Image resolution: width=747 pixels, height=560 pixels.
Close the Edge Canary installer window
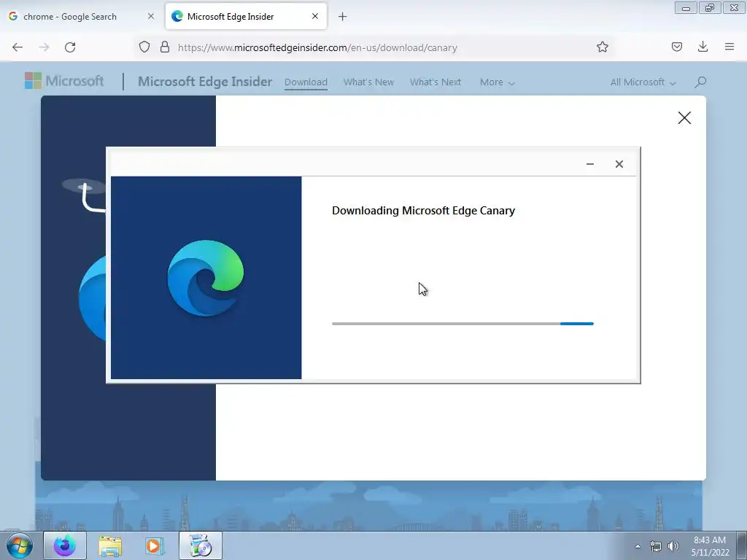[x=619, y=164]
